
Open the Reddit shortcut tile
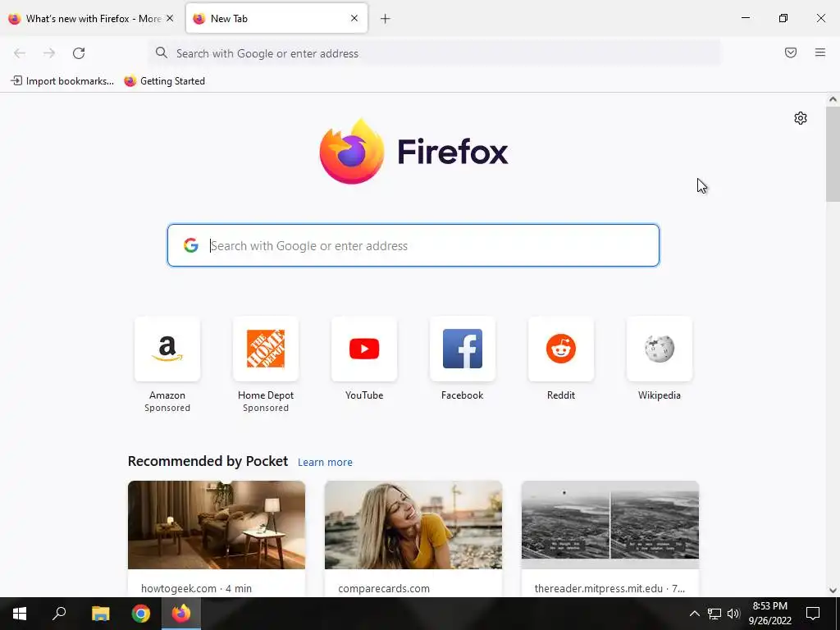click(x=561, y=349)
